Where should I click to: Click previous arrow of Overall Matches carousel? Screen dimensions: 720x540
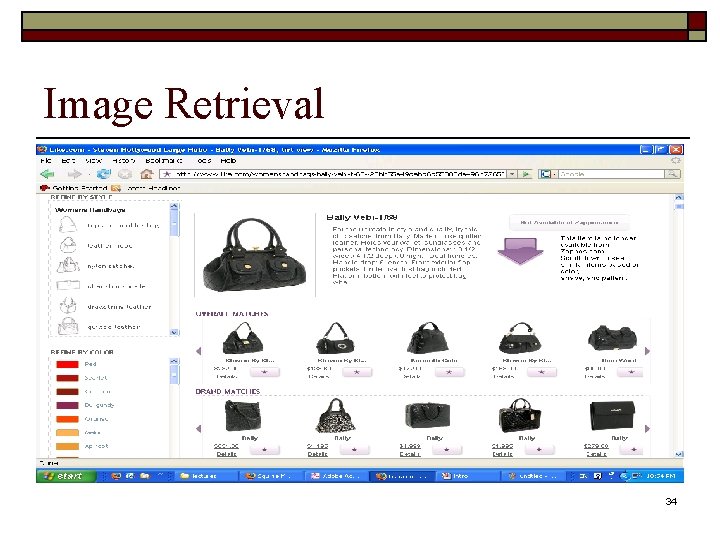[x=198, y=351]
